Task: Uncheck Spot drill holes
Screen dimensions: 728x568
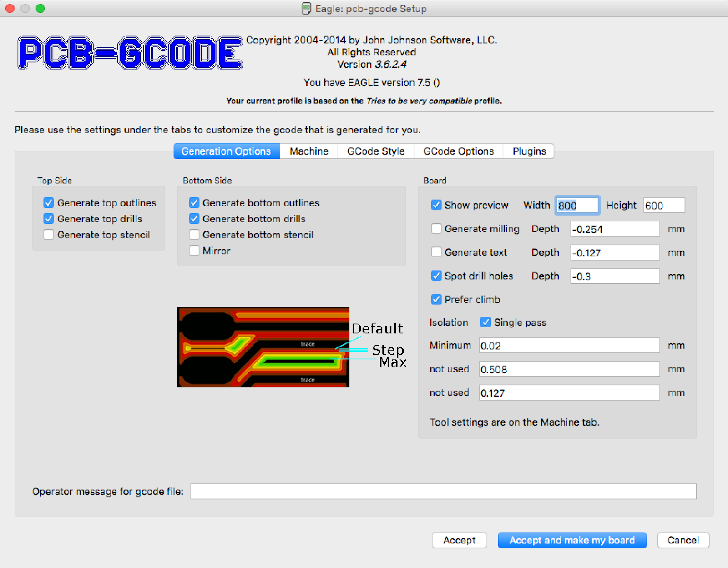Action: [436, 276]
